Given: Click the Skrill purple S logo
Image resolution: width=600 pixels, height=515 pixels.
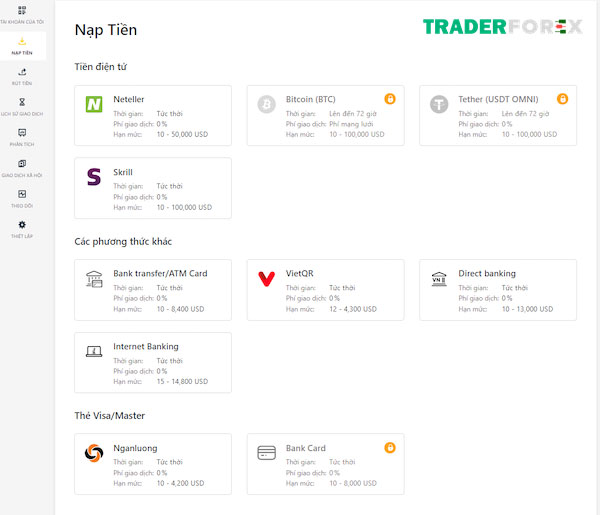Looking at the screenshot, I should pos(94,177).
